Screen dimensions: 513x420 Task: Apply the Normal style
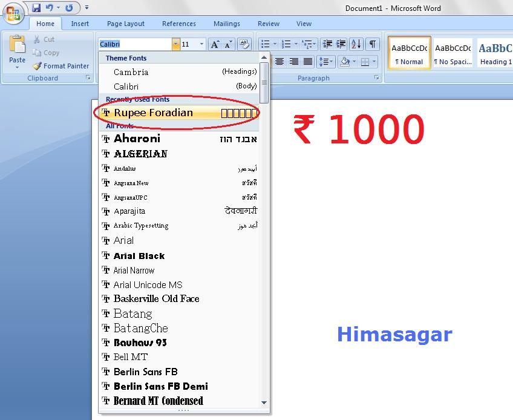click(410, 53)
